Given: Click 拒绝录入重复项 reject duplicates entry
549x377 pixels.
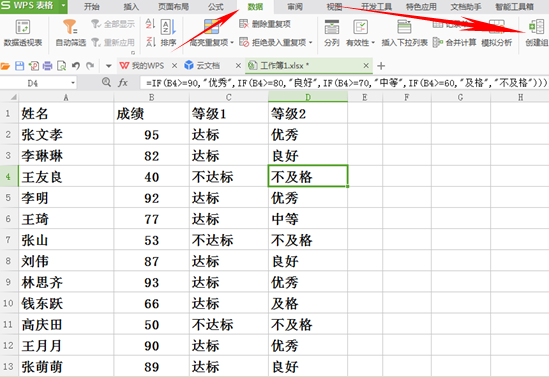Looking at the screenshot, I should [x=273, y=42].
